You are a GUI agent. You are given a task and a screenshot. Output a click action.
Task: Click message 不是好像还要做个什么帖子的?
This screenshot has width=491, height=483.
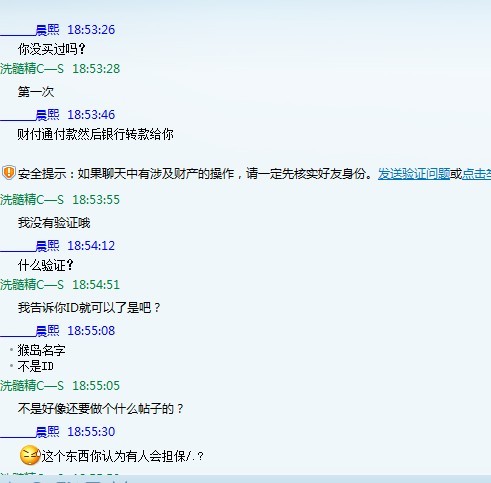click(x=101, y=408)
